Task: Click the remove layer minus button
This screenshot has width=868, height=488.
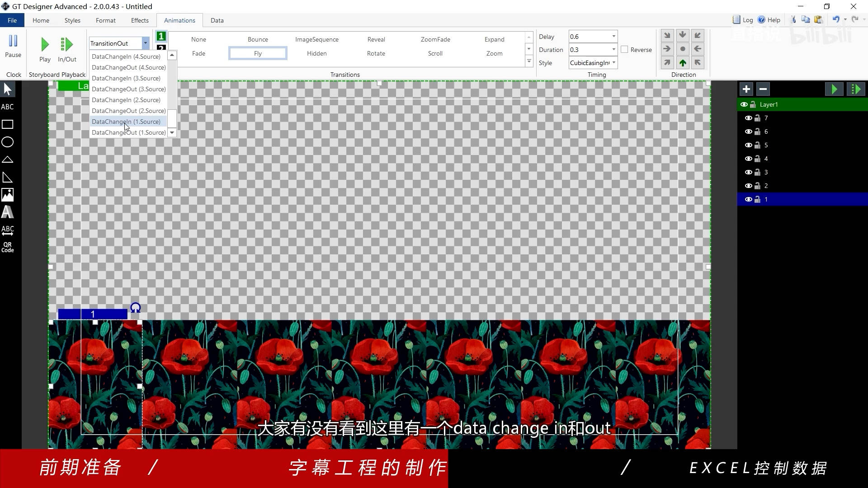Action: pyautogui.click(x=763, y=89)
